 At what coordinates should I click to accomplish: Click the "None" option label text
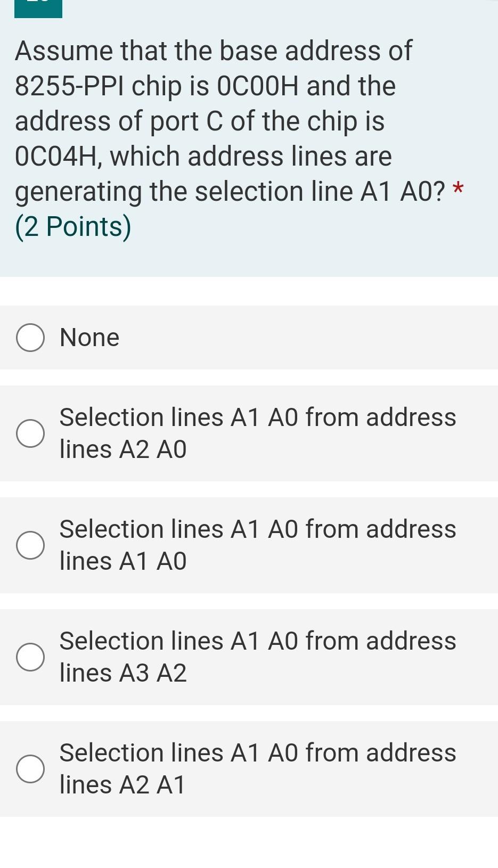click(89, 337)
